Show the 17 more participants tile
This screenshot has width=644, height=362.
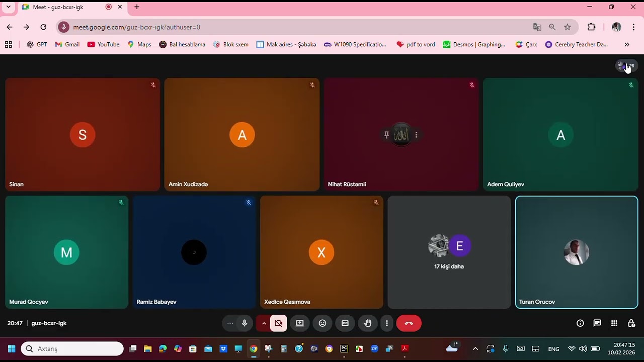pyautogui.click(x=449, y=252)
